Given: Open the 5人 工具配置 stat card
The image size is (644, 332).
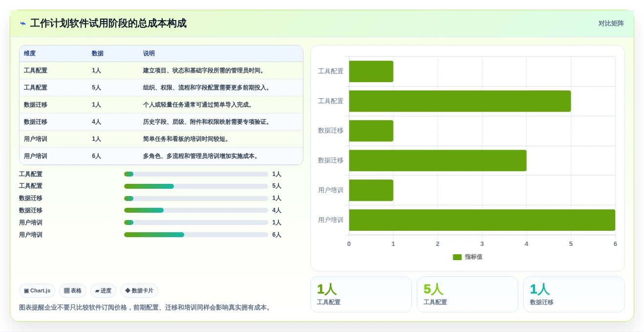Looking at the screenshot, I should pos(468,294).
